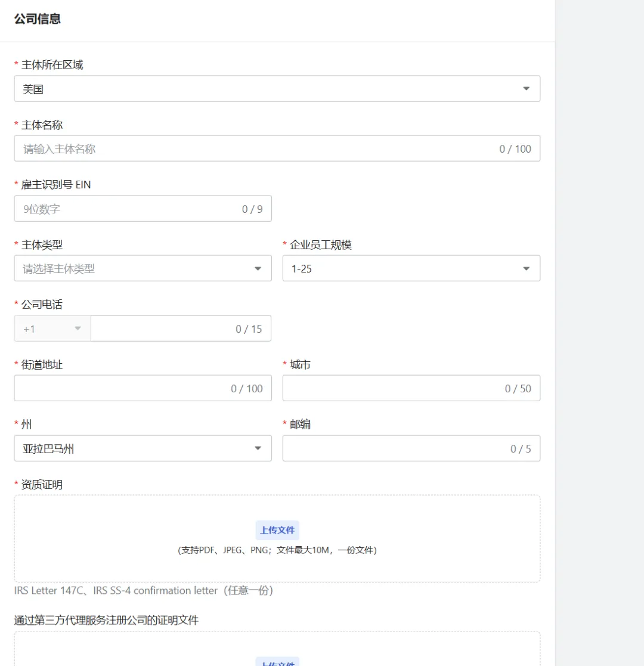The height and width of the screenshot is (666, 644).
Task: Click the 公司信息 section heading
Action: (38, 19)
